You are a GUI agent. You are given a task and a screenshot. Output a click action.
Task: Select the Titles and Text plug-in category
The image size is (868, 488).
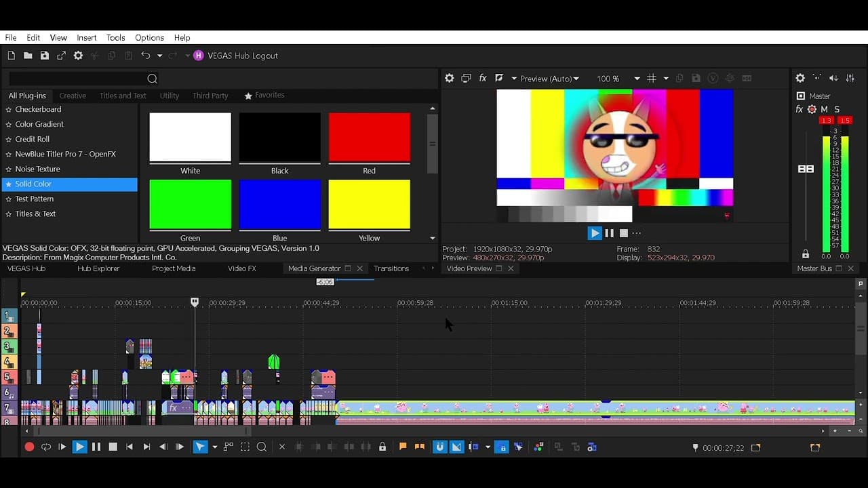[x=123, y=96]
